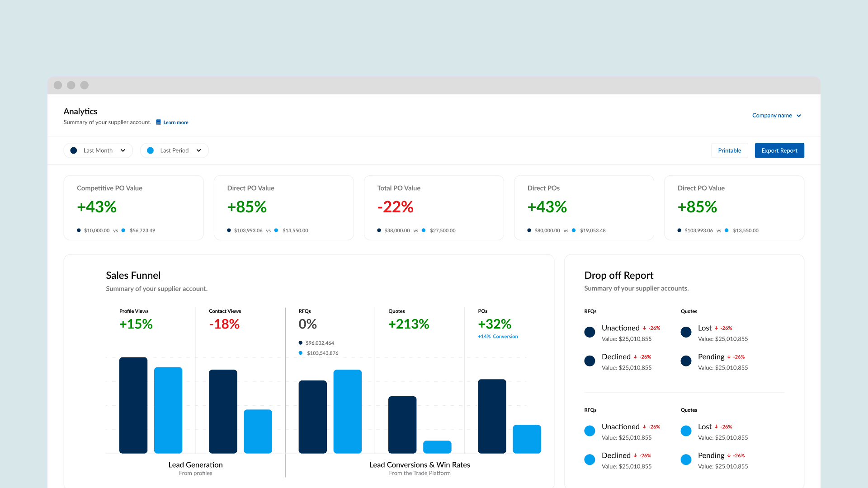868x488 pixels.
Task: Click the dark dot in Last Month selector
Action: 74,150
